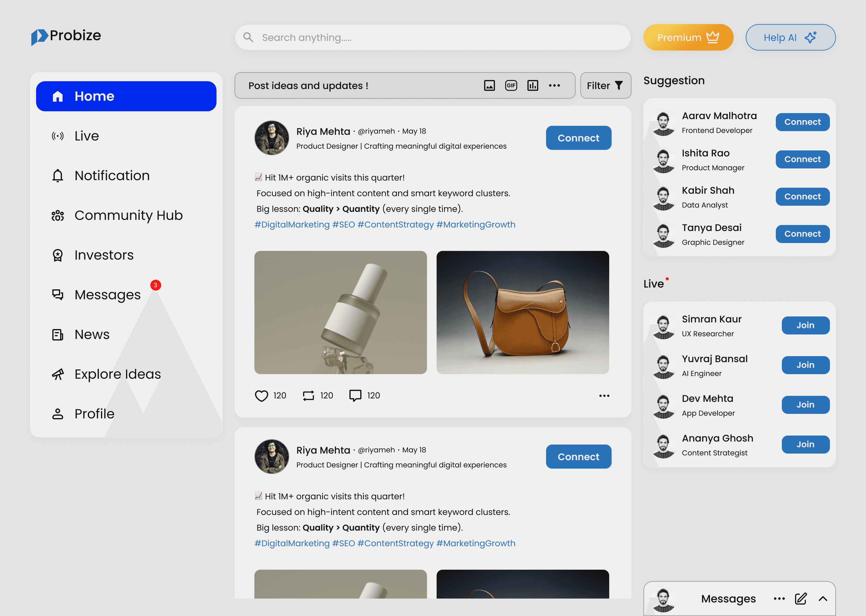Open Aarav Malhotra's avatar

[x=663, y=123]
